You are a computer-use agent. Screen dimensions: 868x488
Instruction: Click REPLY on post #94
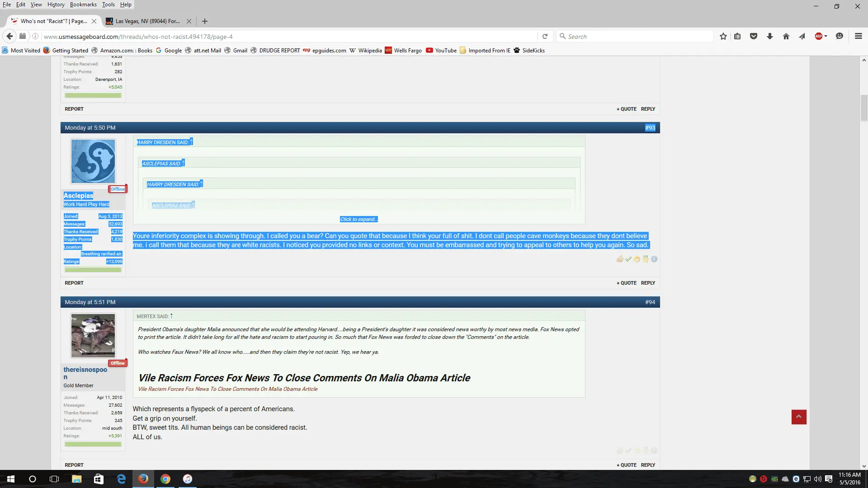pos(648,465)
